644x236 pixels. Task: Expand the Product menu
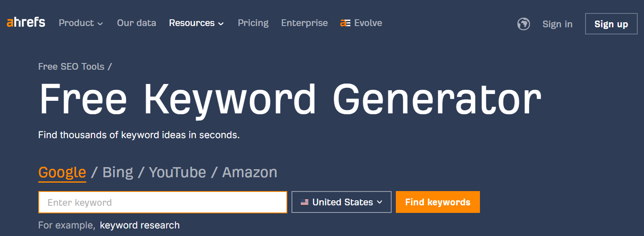point(81,23)
